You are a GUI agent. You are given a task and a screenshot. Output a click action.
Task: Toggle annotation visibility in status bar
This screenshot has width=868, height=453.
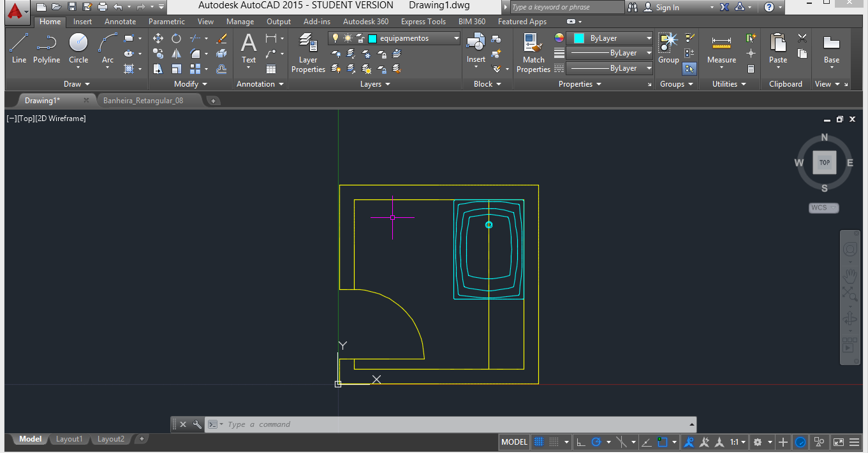pyautogui.click(x=688, y=442)
